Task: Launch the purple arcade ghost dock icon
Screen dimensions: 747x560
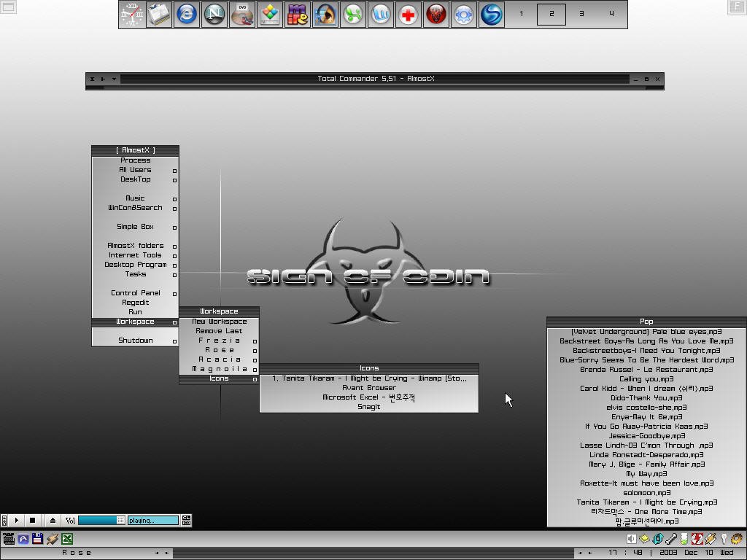Action: [x=298, y=15]
